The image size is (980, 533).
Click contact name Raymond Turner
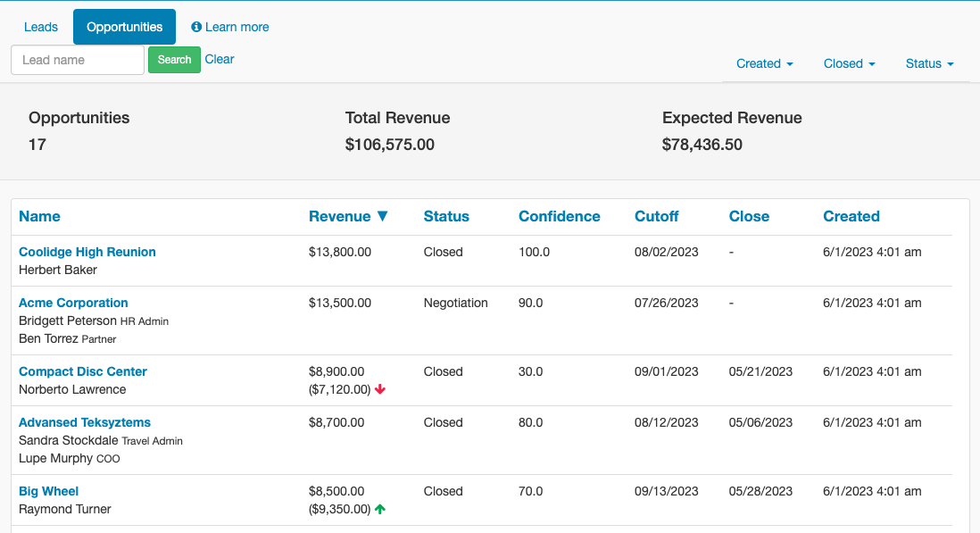65,509
